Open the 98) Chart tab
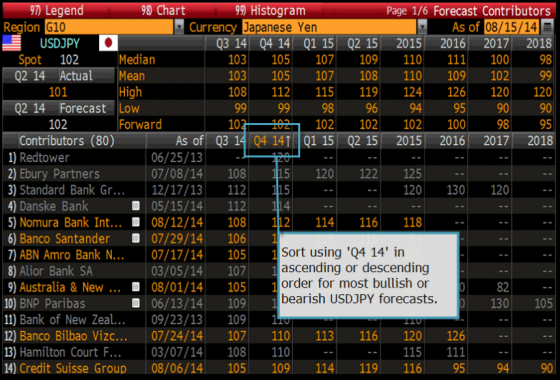Image resolution: width=560 pixels, height=380 pixels. (x=163, y=11)
